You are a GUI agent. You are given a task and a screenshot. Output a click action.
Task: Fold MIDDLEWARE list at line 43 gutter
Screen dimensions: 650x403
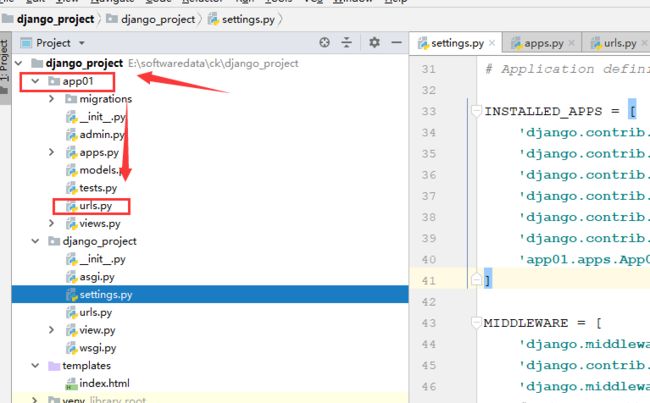pos(476,322)
